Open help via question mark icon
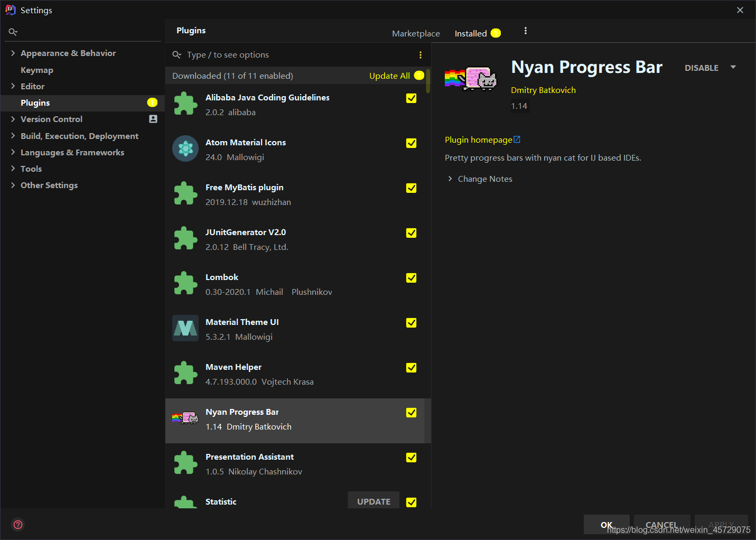The height and width of the screenshot is (540, 756). (x=18, y=525)
